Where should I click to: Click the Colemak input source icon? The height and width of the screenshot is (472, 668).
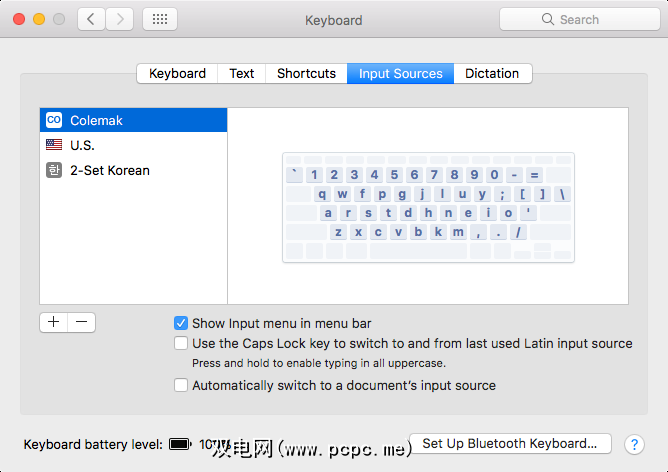54,121
